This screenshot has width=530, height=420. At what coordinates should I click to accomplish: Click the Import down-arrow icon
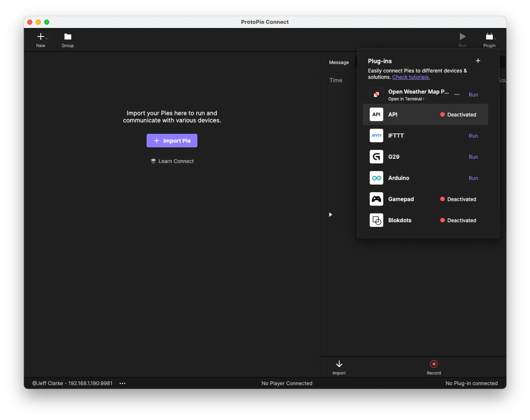point(339,364)
